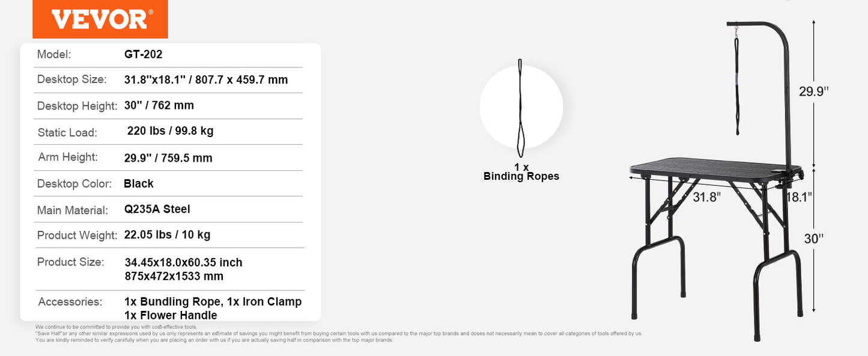
Task: Click the model value GT-202
Action: pyautogui.click(x=143, y=54)
